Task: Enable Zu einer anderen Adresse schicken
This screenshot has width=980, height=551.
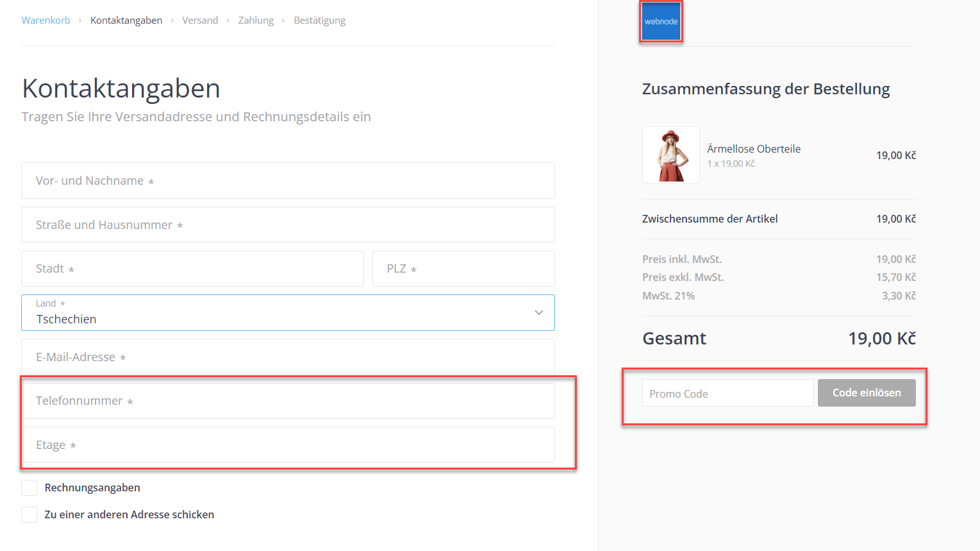Action: (x=29, y=514)
